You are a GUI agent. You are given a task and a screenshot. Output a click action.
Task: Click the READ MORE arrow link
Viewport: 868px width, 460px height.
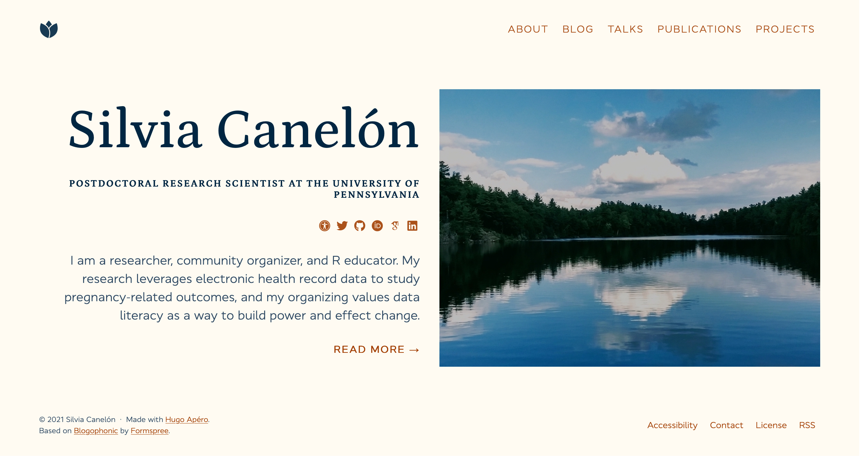pos(375,349)
